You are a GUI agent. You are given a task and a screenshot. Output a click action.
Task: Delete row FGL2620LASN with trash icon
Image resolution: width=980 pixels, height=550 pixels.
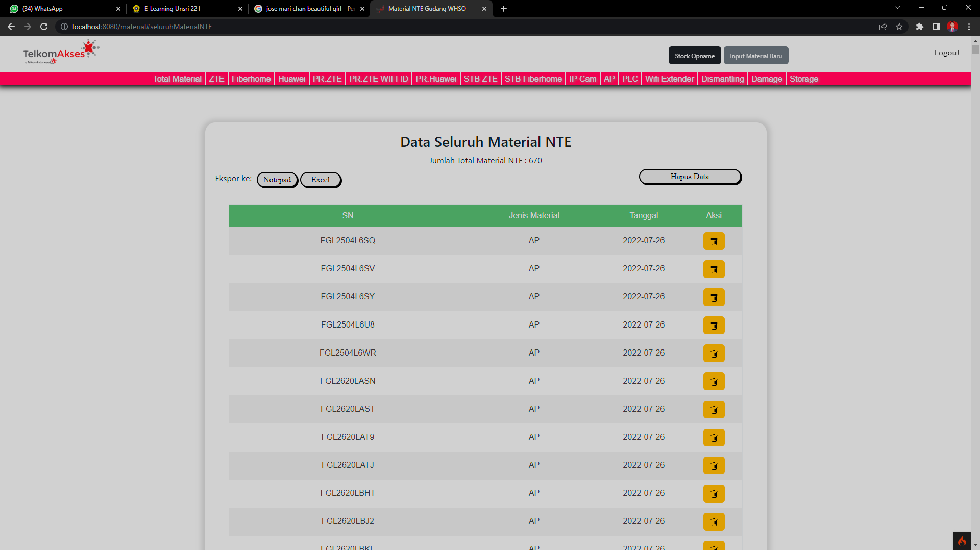714,382
